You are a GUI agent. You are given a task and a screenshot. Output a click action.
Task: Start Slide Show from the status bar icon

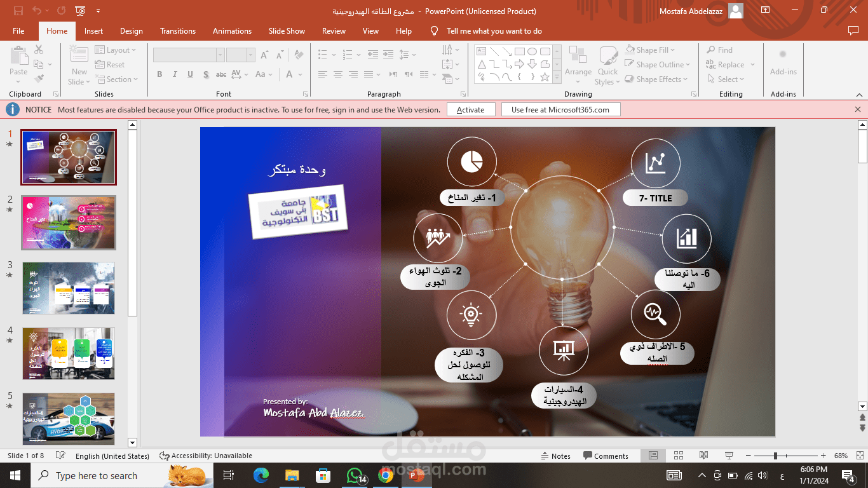point(729,456)
